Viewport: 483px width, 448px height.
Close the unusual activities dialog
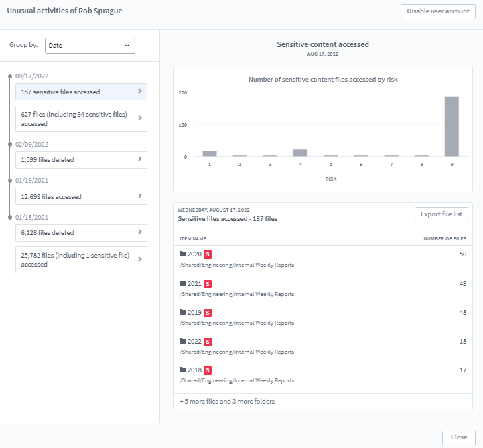[458, 437]
